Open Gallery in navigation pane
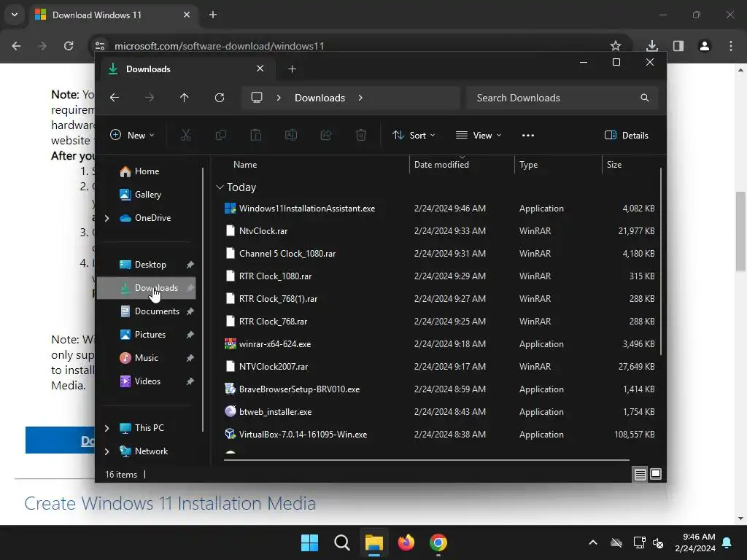This screenshot has width=747, height=560. coord(147,195)
